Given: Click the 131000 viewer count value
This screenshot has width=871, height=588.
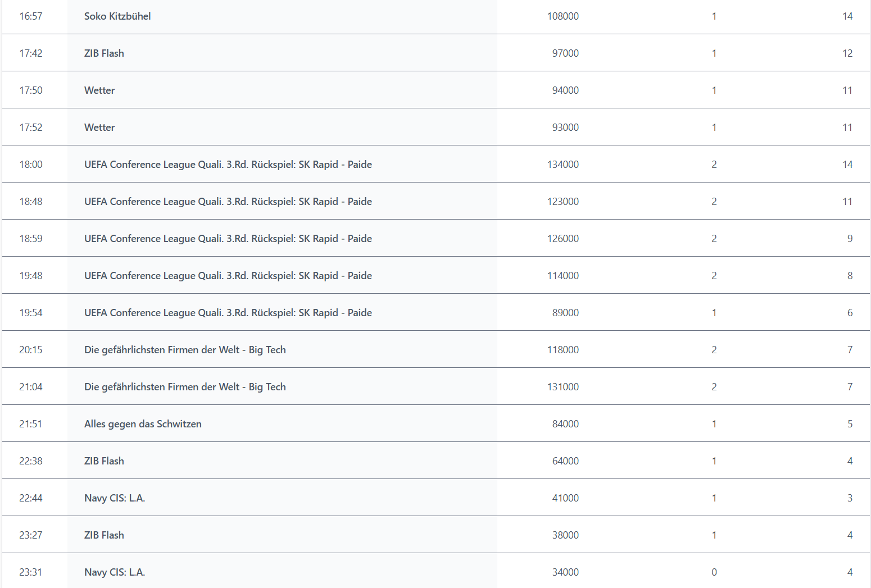Looking at the screenshot, I should click(563, 387).
